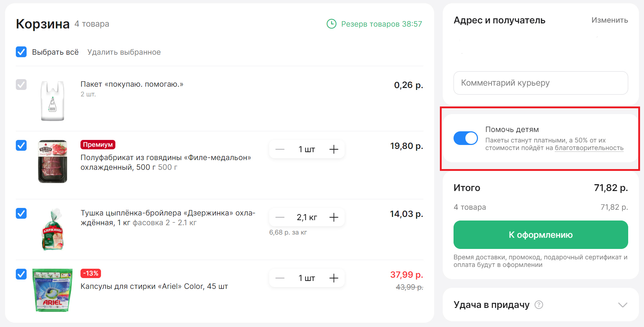
Task: Open the Ariel capsules product image
Action: click(x=52, y=290)
